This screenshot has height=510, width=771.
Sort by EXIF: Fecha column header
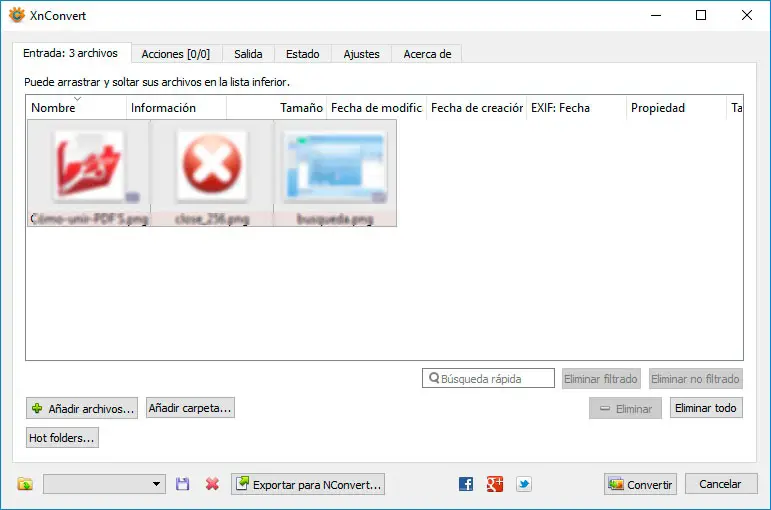(577, 108)
